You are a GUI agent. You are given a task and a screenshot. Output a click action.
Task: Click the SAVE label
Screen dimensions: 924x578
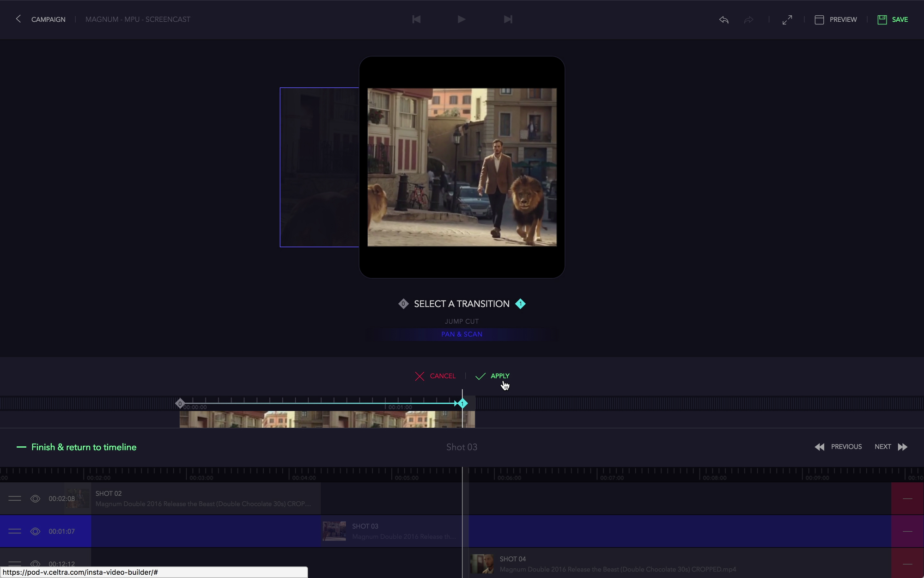tap(900, 19)
